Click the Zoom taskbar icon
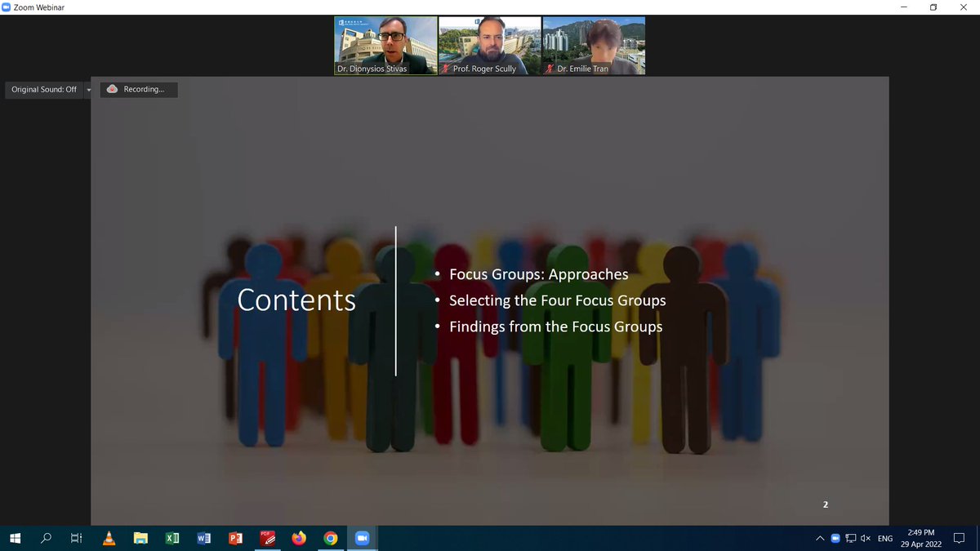This screenshot has height=551, width=980. click(362, 538)
